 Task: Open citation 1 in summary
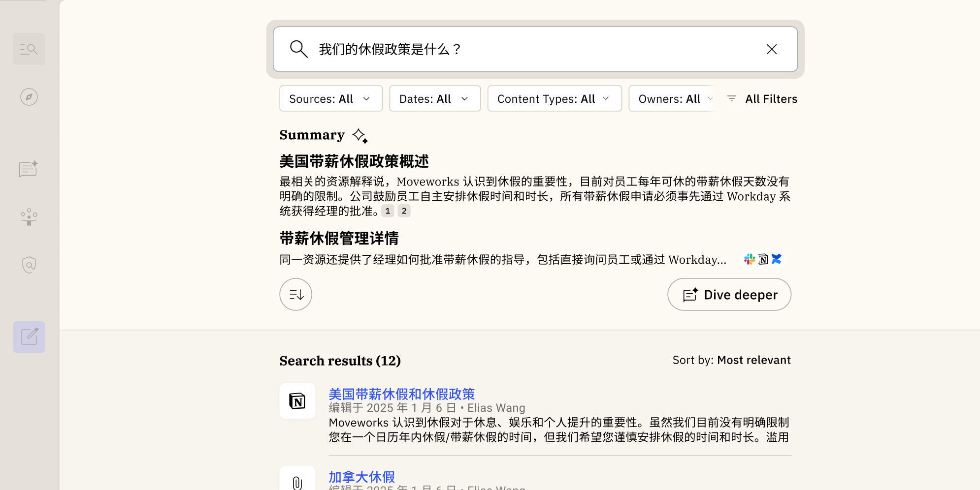tap(388, 211)
